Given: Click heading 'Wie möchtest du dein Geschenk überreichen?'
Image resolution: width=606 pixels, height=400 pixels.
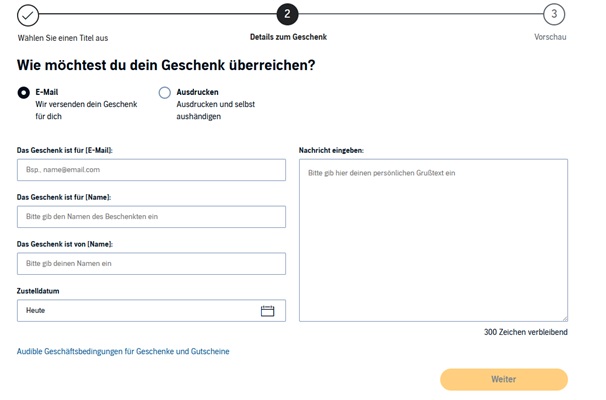Looking at the screenshot, I should pyautogui.click(x=166, y=65).
